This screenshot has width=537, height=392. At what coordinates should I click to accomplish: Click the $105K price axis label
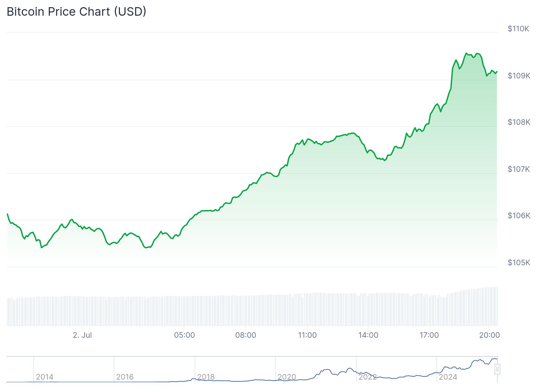click(519, 263)
